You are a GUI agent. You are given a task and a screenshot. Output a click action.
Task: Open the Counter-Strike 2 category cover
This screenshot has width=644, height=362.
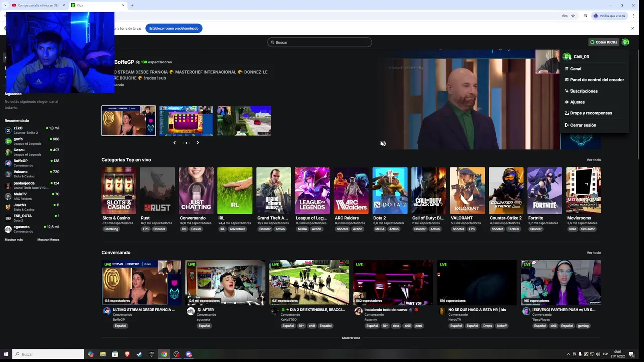click(506, 191)
